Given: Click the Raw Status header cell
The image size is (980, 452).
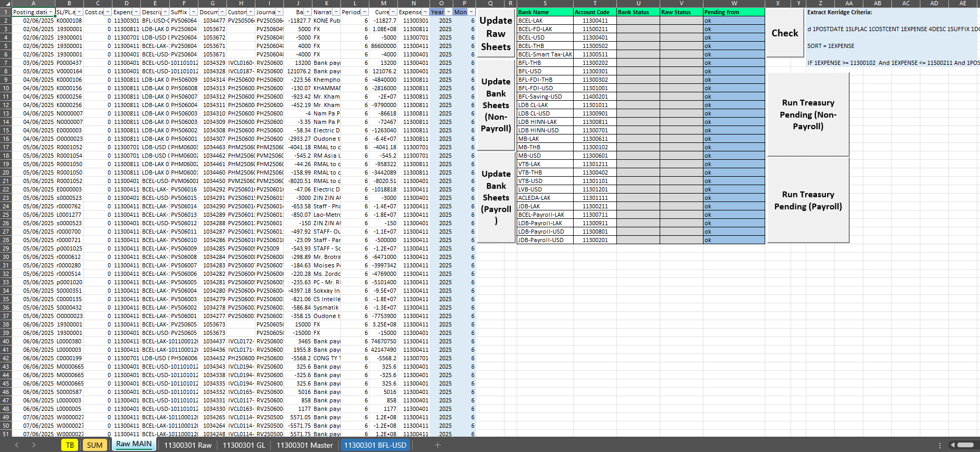Looking at the screenshot, I should 681,12.
